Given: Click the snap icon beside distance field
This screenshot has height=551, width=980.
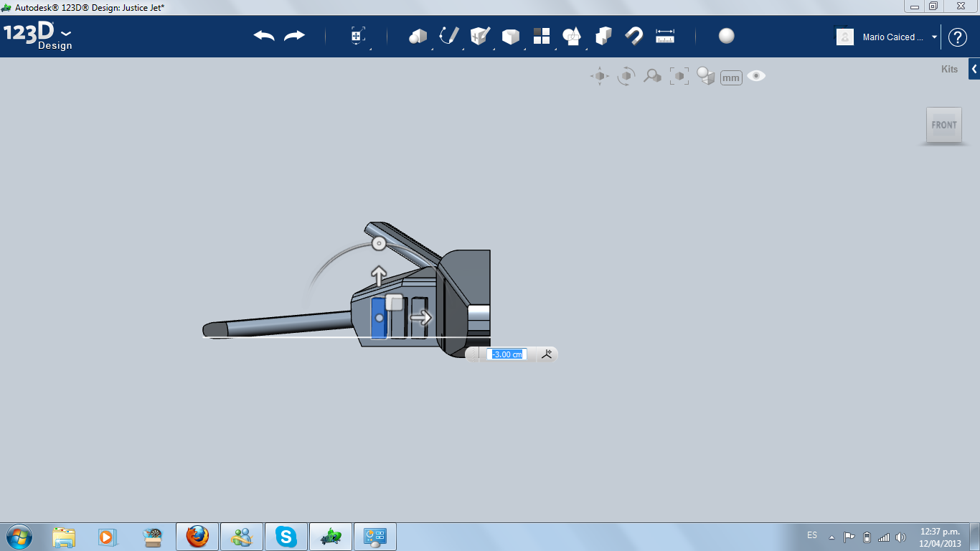Looking at the screenshot, I should 547,354.
